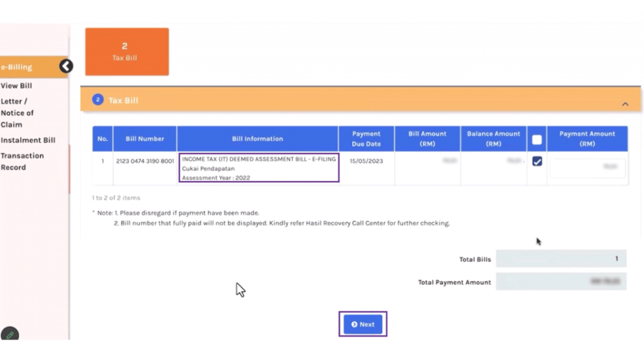Image resolution: width=644 pixels, height=363 pixels.
Task: Collapse the Tax Bill panel chevron
Action: click(x=625, y=104)
